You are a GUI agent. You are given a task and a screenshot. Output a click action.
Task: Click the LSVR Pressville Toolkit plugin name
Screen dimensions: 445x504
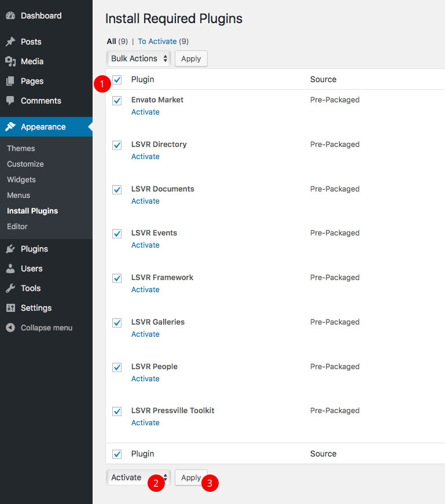[172, 410]
